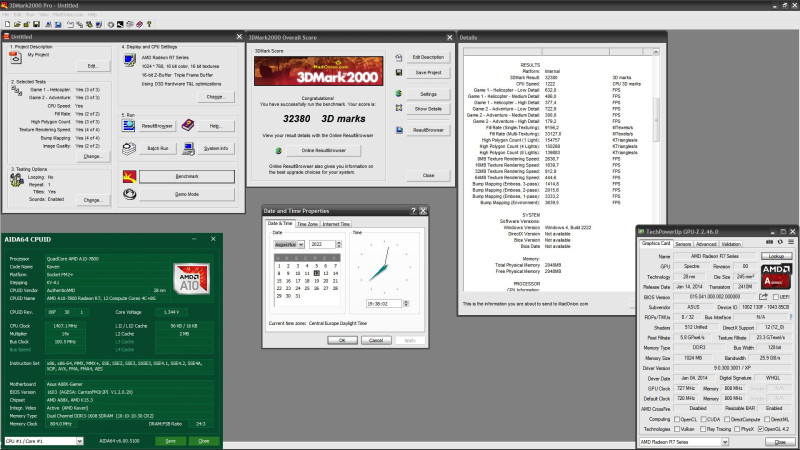This screenshot has width=800, height=450.
Task: Click the New project icon in 3DMark toolbar
Action: click(x=7, y=24)
